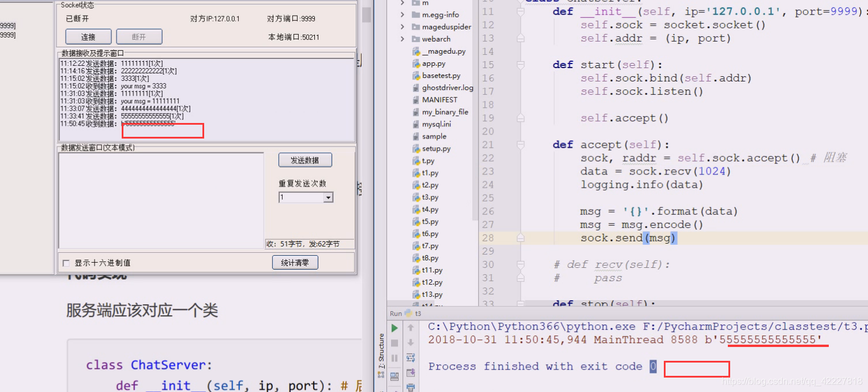Screen dimensions: 868x392
Task: Click the 本地端口:50211 label
Action: 294,37
